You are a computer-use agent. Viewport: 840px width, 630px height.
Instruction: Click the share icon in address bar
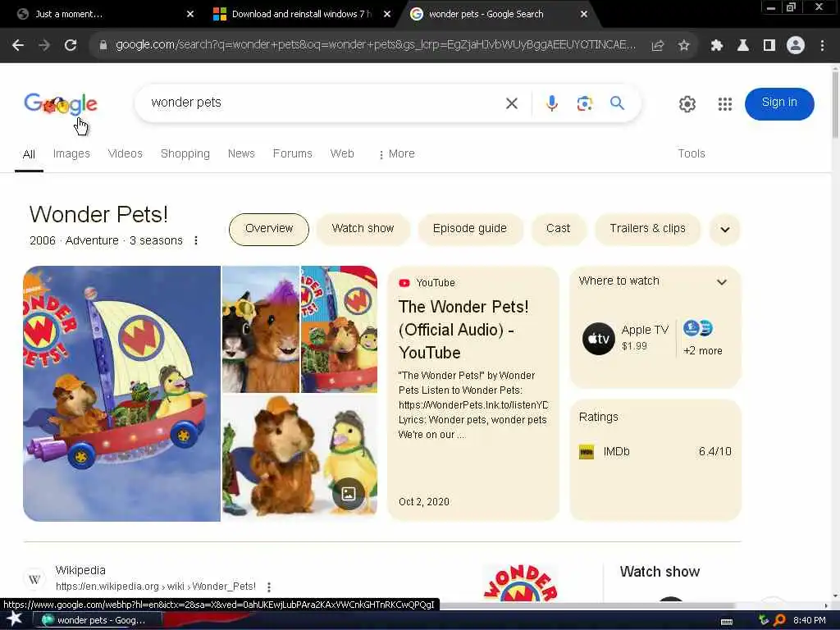tap(658, 46)
